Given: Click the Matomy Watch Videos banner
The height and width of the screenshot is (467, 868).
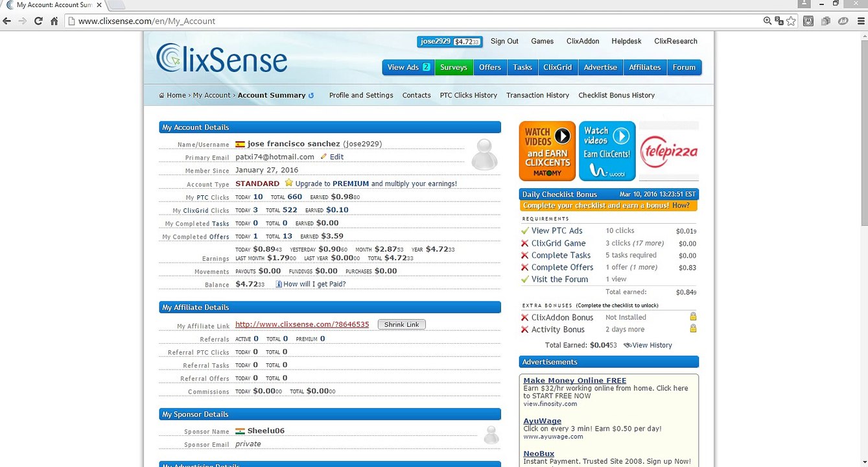Looking at the screenshot, I should pos(547,151).
